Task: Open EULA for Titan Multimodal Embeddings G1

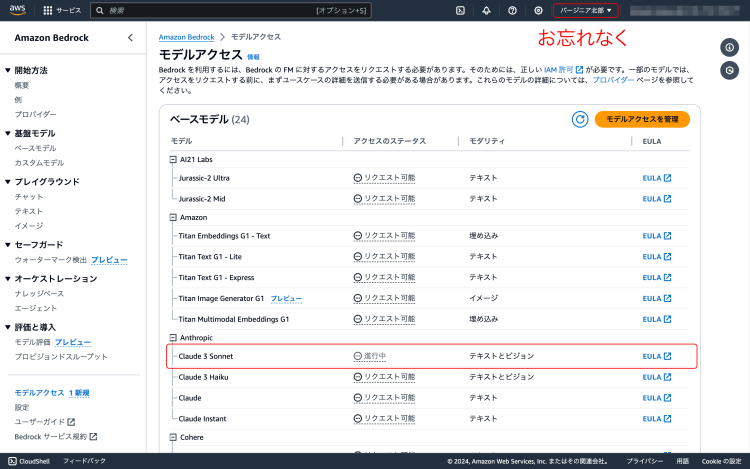Action: 657,319
